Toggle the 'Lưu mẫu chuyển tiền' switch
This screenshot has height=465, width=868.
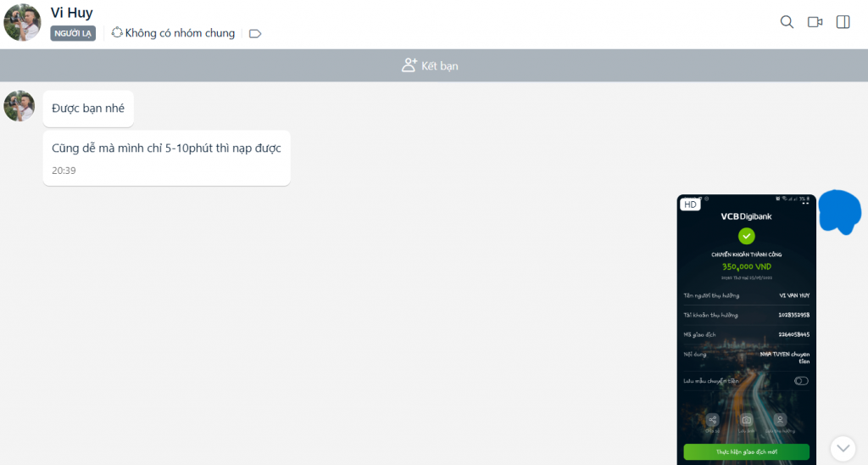801,381
